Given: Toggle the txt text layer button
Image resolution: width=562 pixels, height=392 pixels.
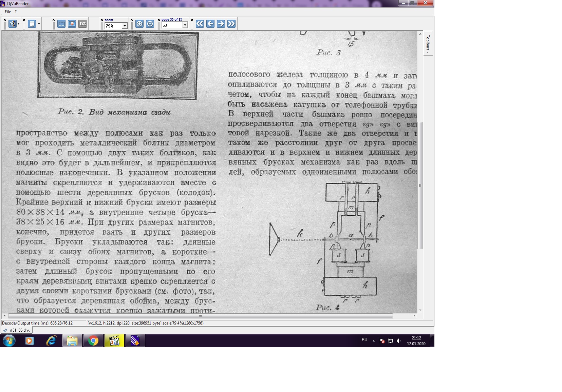Looking at the screenshot, I should coord(82,24).
